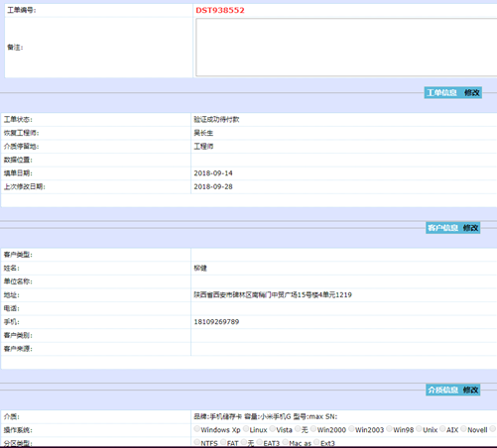Choose the Vista operating system option
Screen dimensions: 497x448
pyautogui.click(x=273, y=429)
